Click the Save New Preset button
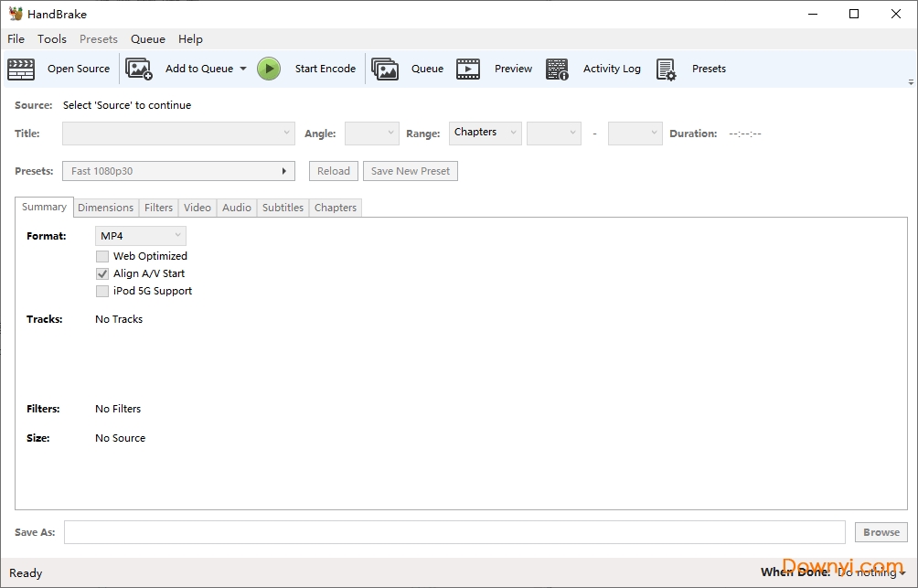Image resolution: width=918 pixels, height=588 pixels. [x=410, y=171]
